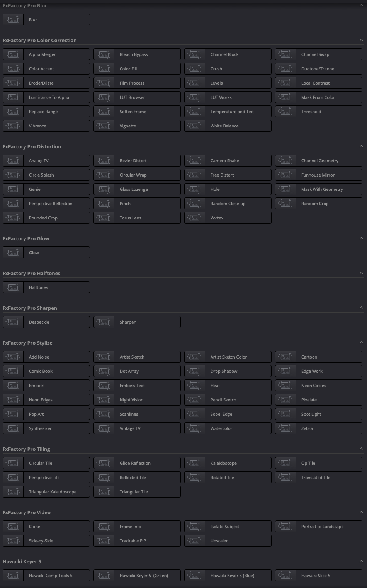Click the LUT Browser effect icon

(104, 97)
